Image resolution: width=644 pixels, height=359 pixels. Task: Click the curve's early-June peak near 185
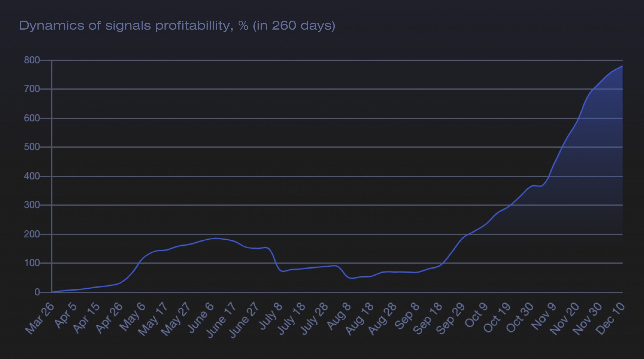215,238
